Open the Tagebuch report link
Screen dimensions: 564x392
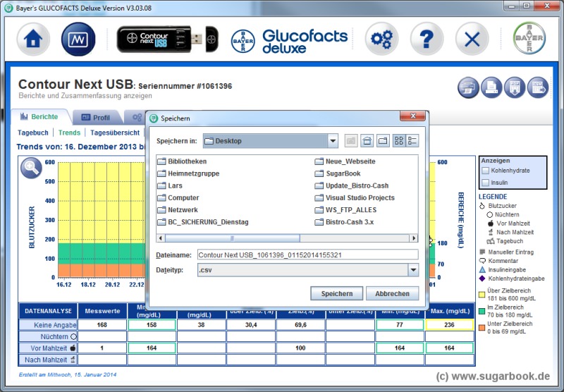(x=32, y=133)
